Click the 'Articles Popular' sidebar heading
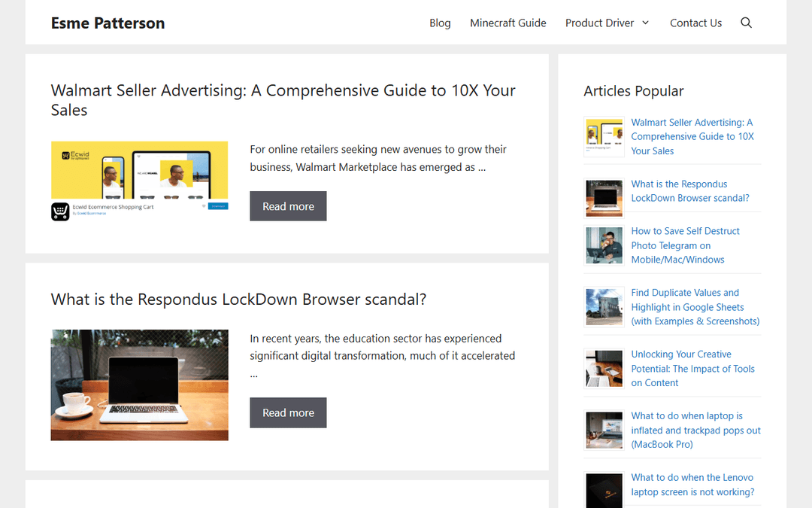 [x=633, y=91]
